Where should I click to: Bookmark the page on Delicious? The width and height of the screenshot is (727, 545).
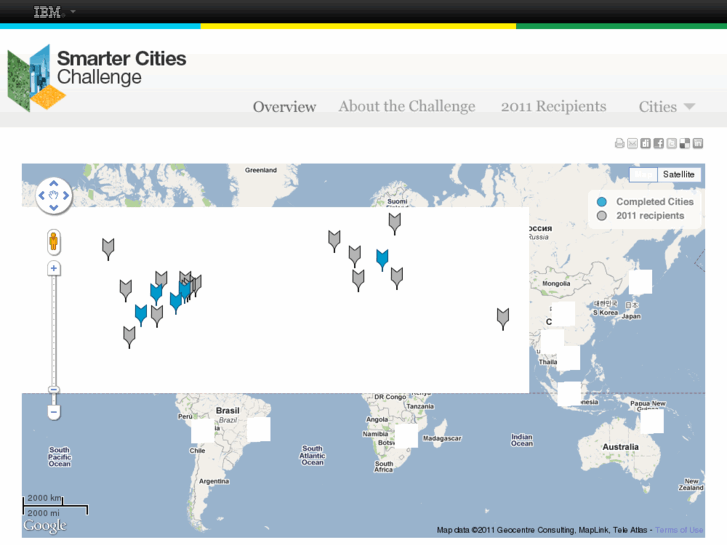(x=684, y=143)
